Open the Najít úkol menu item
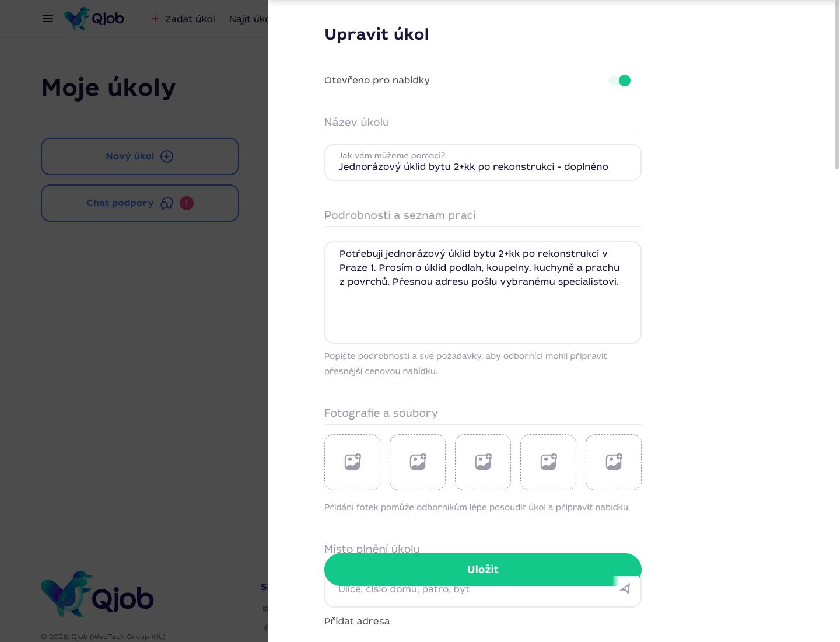This screenshot has width=840, height=642. [249, 19]
